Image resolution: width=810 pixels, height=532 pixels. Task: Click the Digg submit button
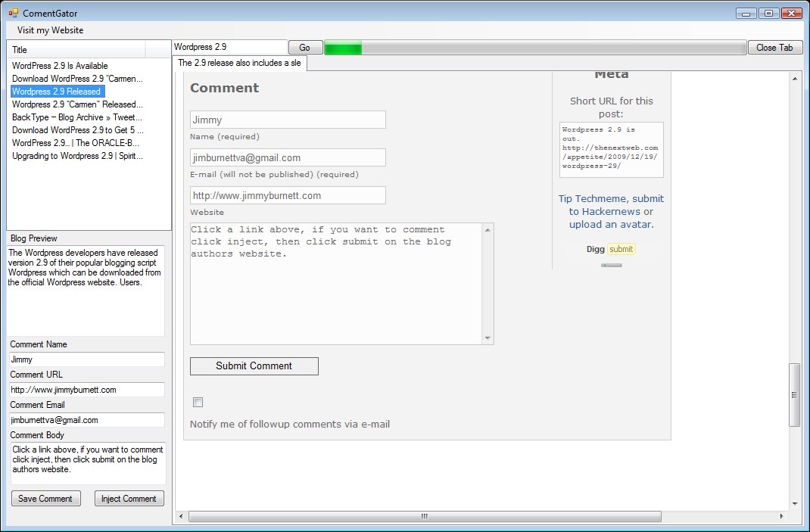click(621, 249)
